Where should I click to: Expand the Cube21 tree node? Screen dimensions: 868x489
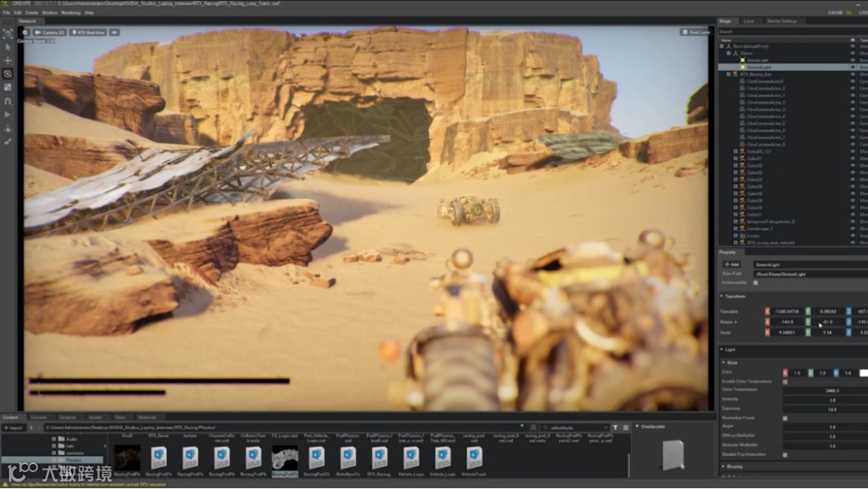[x=735, y=158]
